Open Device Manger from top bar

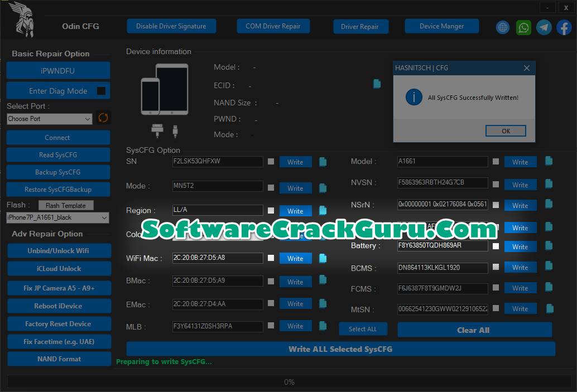(441, 26)
